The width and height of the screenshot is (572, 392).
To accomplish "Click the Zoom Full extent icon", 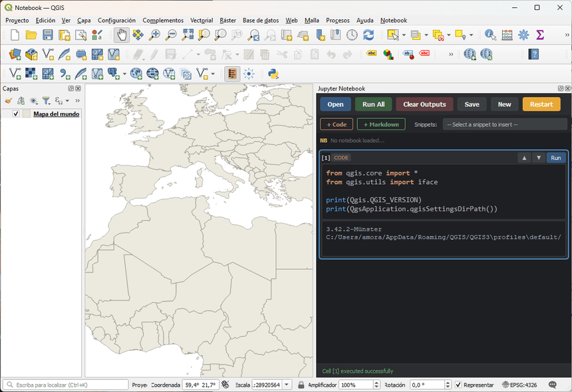I will tap(188, 35).
